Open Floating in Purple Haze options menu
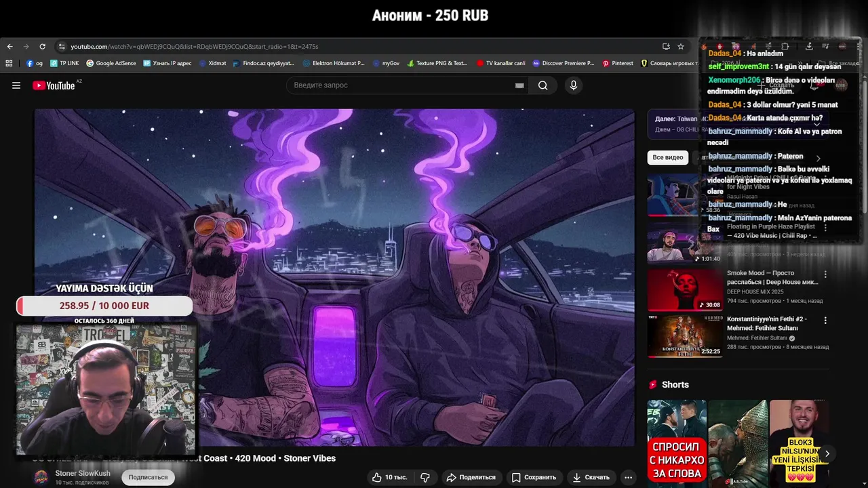Screen dimensions: 868x488 click(x=825, y=228)
